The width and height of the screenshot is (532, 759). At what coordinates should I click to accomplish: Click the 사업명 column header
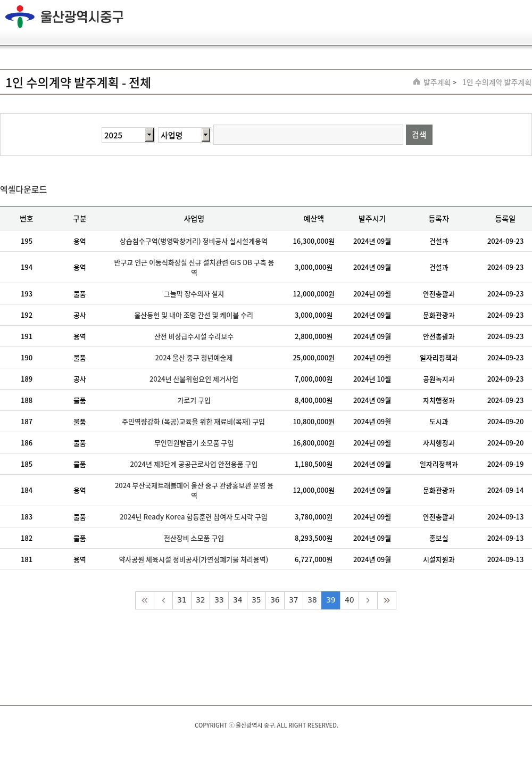194,219
